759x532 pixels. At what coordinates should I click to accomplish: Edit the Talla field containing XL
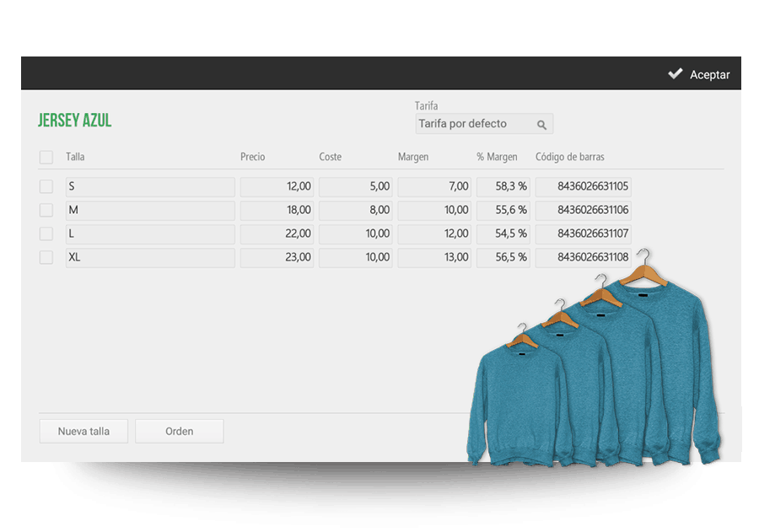coord(149,257)
